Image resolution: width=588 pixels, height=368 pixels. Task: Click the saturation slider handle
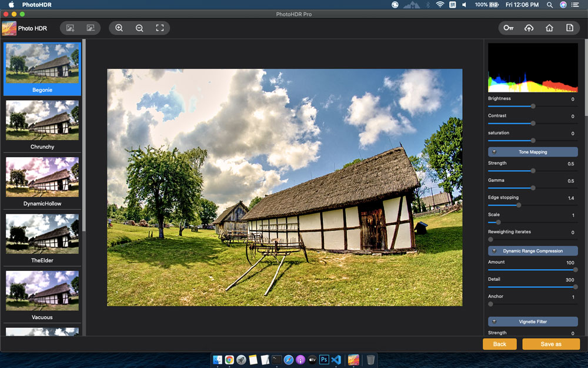point(533,141)
